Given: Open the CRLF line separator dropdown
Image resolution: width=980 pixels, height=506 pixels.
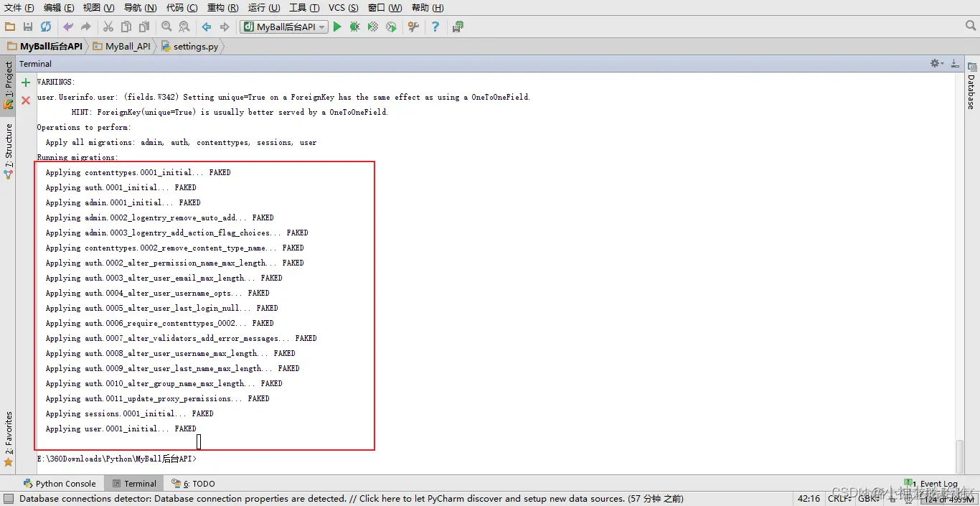Looking at the screenshot, I should coord(840,498).
